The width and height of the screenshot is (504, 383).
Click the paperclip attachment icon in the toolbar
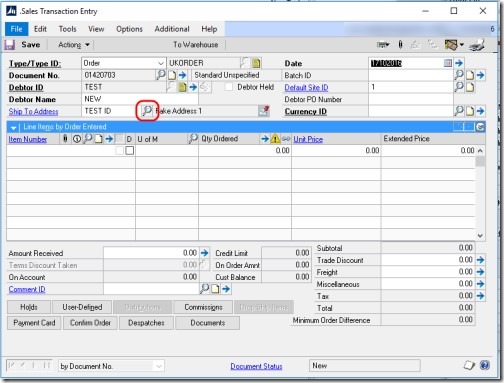click(400, 44)
